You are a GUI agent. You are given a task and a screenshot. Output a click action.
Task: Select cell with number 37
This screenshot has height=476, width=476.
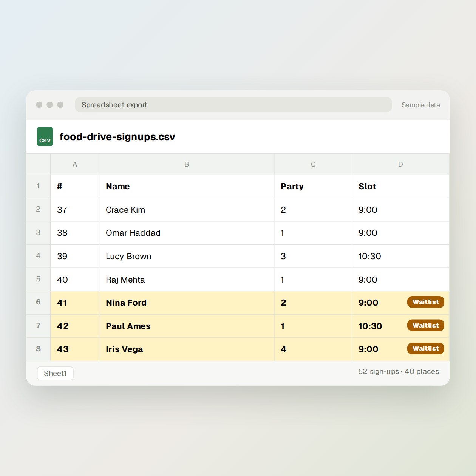75,210
